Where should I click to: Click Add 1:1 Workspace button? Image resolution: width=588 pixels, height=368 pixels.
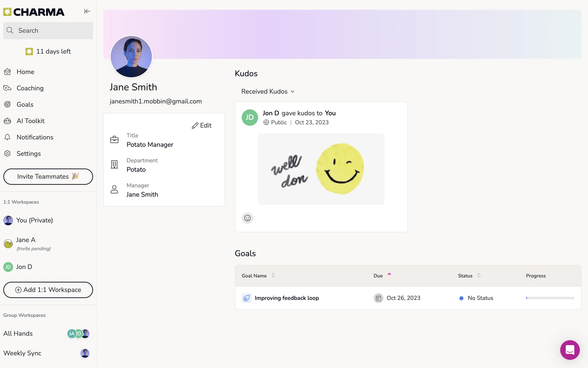(48, 290)
